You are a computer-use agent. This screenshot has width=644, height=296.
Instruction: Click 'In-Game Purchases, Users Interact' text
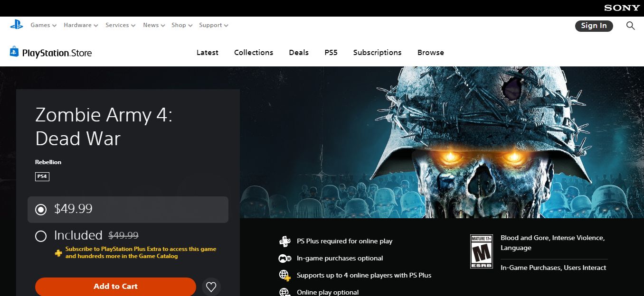coord(553,268)
